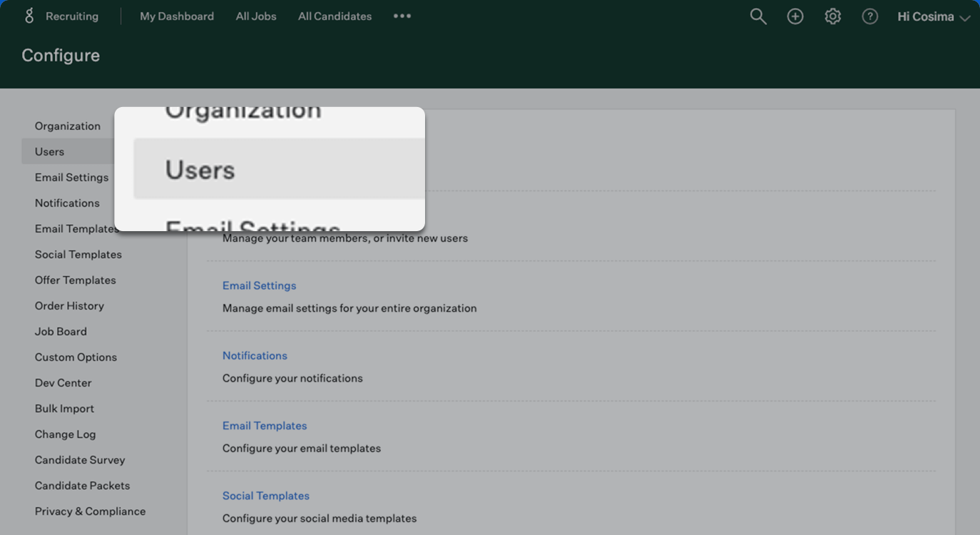Open Email Settings in the sidebar

[x=72, y=177]
